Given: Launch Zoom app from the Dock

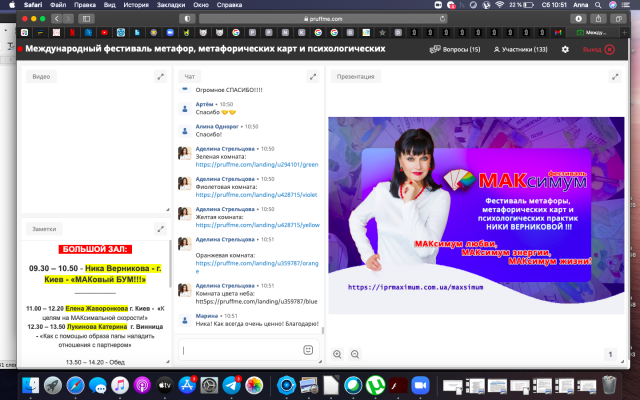Looking at the screenshot, I should tap(420, 385).
